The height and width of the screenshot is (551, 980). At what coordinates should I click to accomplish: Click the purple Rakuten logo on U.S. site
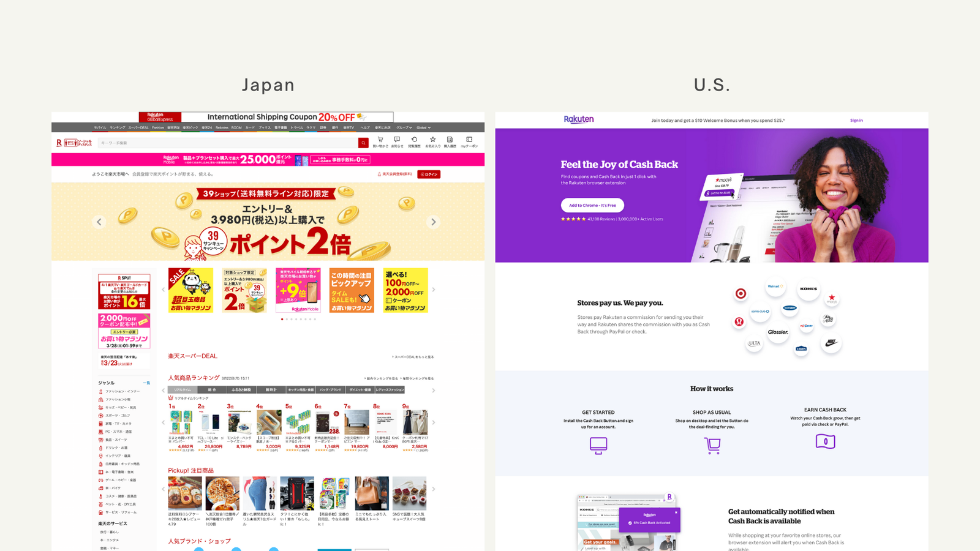tap(579, 119)
